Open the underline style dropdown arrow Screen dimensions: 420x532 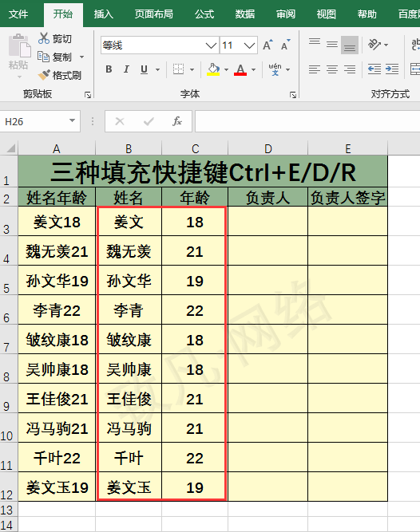click(157, 70)
